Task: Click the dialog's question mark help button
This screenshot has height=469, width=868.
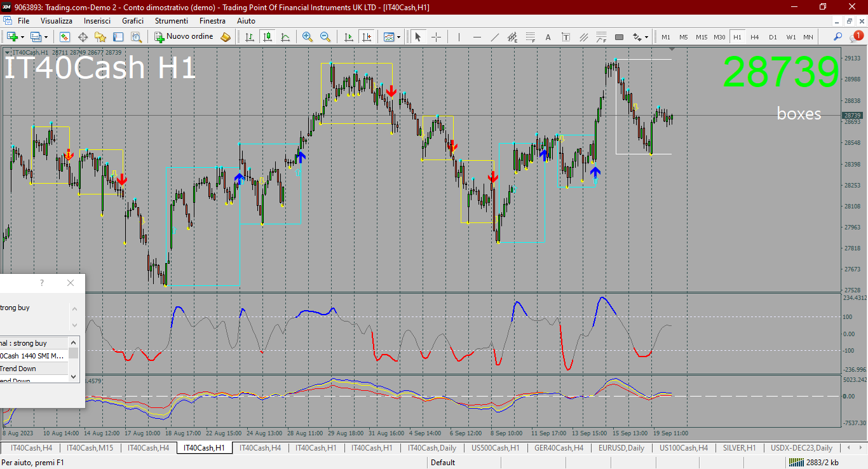Action: click(42, 283)
